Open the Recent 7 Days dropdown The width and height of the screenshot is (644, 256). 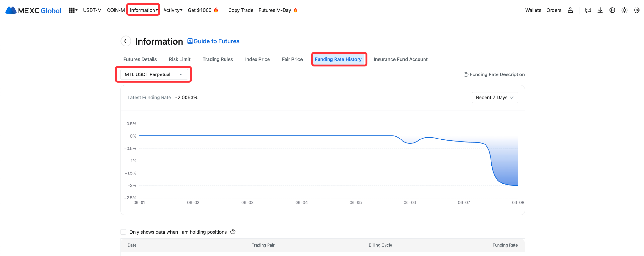[494, 98]
